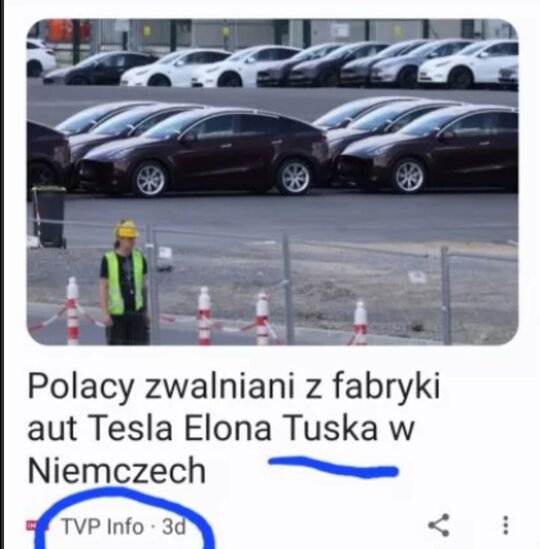
Task: Open the headline "Polacy zwalniani z fabryki"
Action: (234, 386)
